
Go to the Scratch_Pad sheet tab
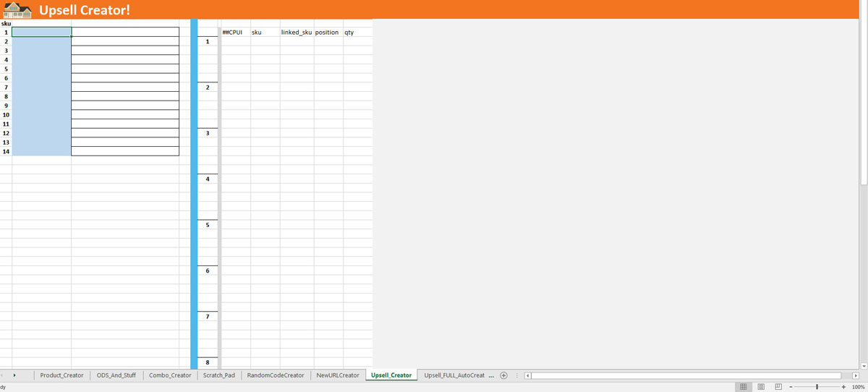point(218,375)
